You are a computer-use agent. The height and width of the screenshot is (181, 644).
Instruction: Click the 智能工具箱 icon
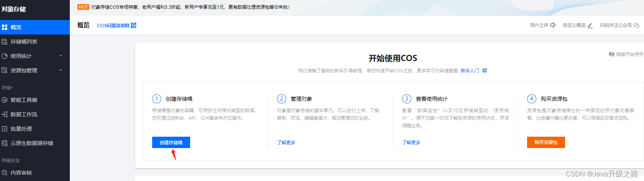tap(5, 100)
